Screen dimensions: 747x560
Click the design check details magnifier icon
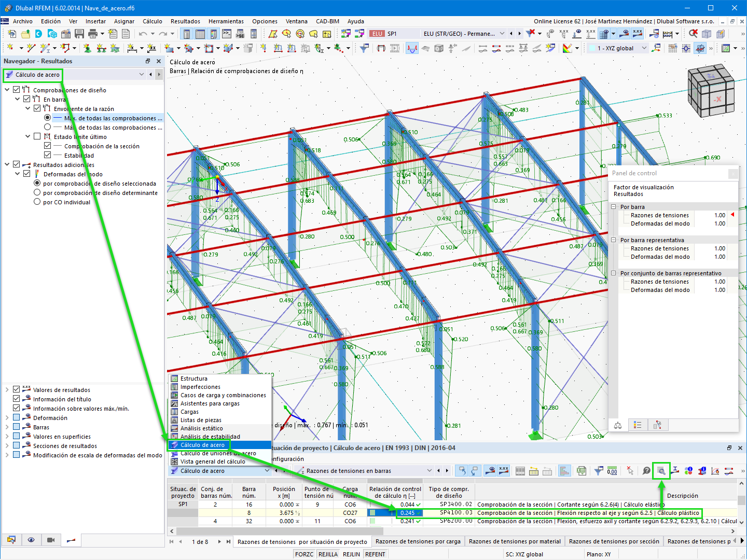661,471
